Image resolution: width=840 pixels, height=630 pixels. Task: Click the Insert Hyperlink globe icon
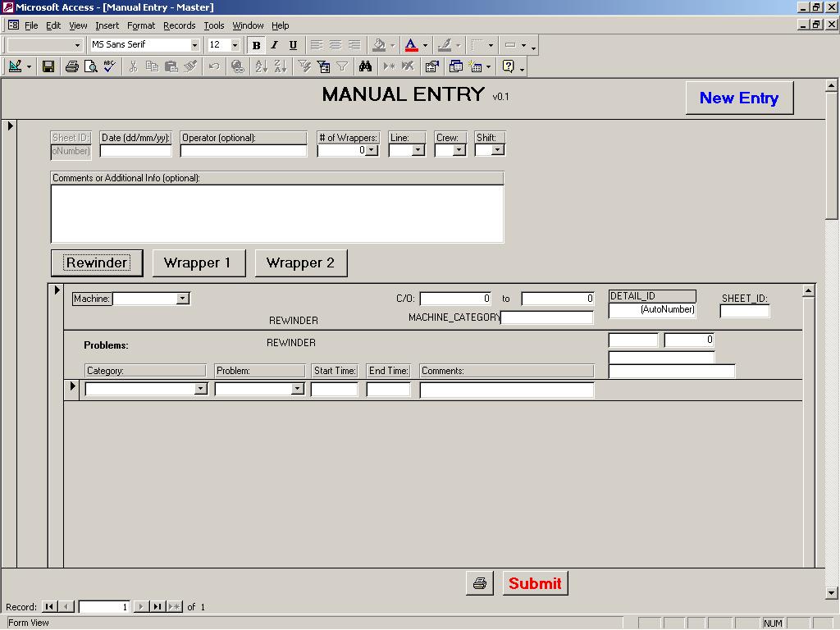point(237,66)
